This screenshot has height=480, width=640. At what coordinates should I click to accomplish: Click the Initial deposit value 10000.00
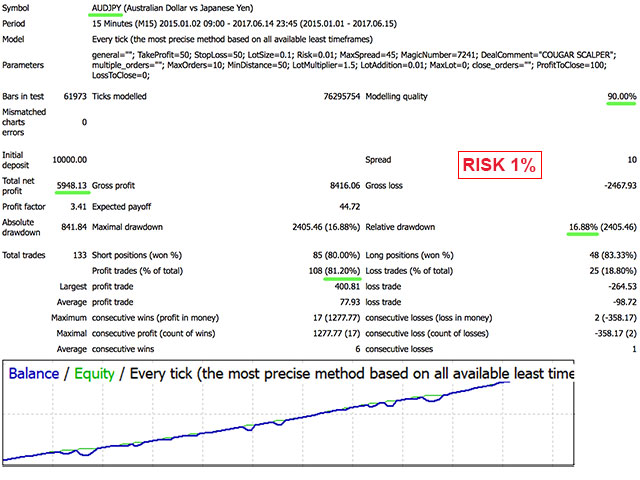[x=69, y=160]
